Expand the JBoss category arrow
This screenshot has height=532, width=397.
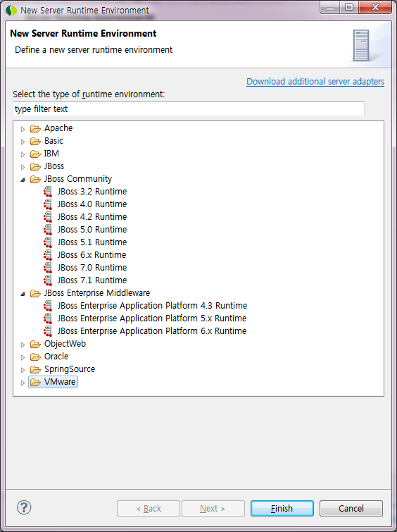tap(23, 167)
